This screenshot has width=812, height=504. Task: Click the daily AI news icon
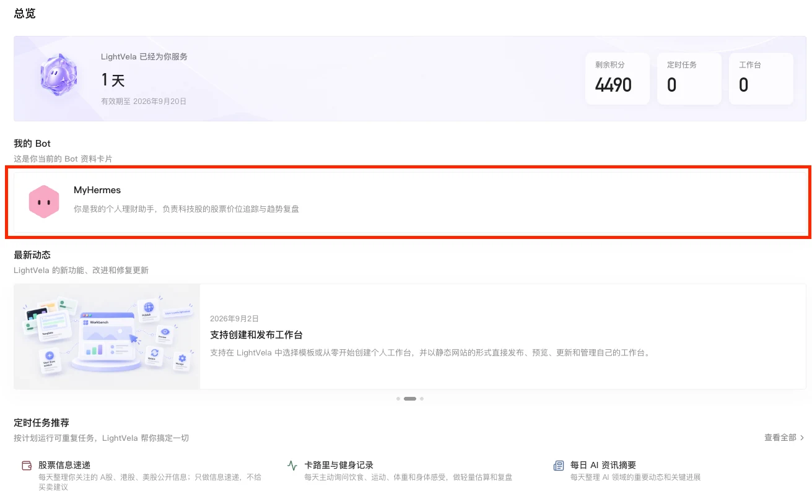[x=559, y=466]
